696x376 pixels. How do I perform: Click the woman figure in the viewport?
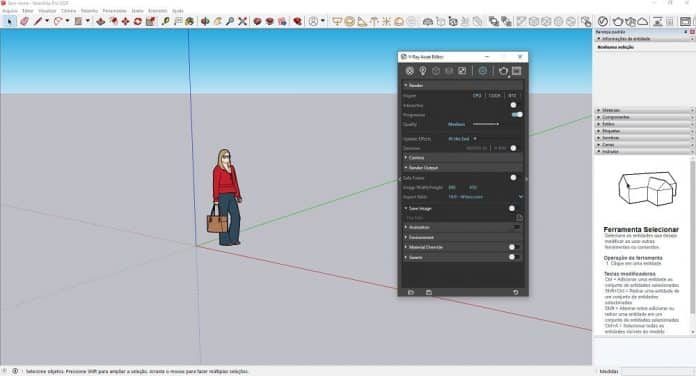pos(226,198)
